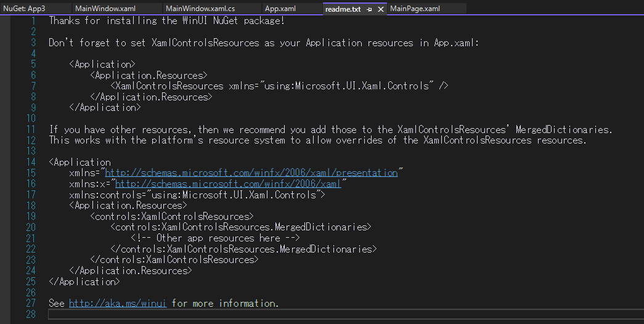Click line number 14 in the gutter
The image size is (644, 324).
[x=31, y=162]
